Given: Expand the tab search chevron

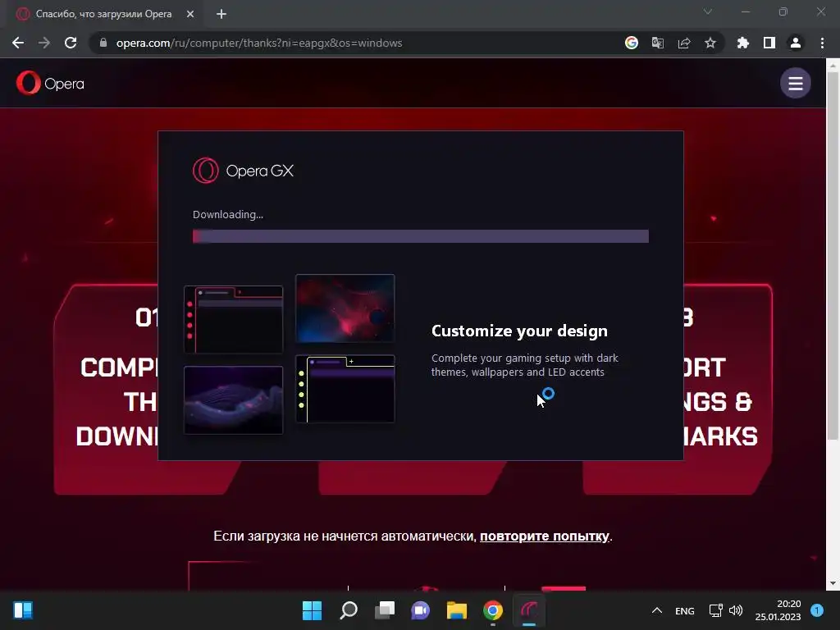Looking at the screenshot, I should coord(708,11).
